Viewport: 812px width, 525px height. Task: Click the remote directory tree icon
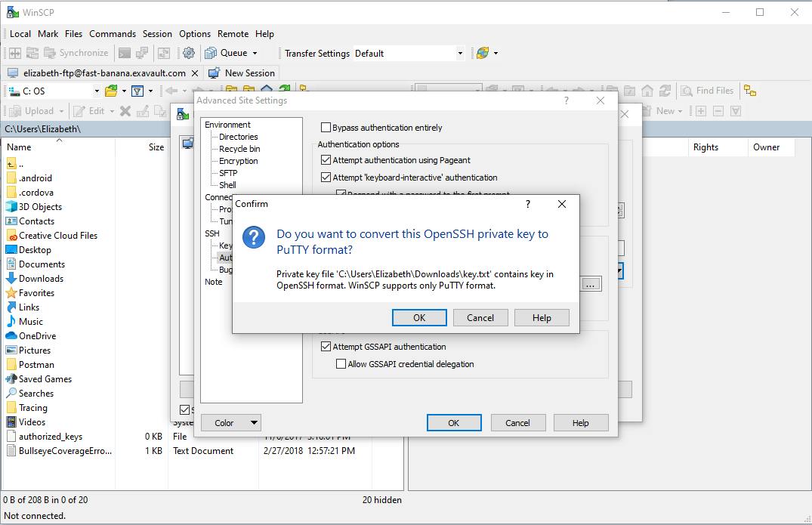(750, 91)
